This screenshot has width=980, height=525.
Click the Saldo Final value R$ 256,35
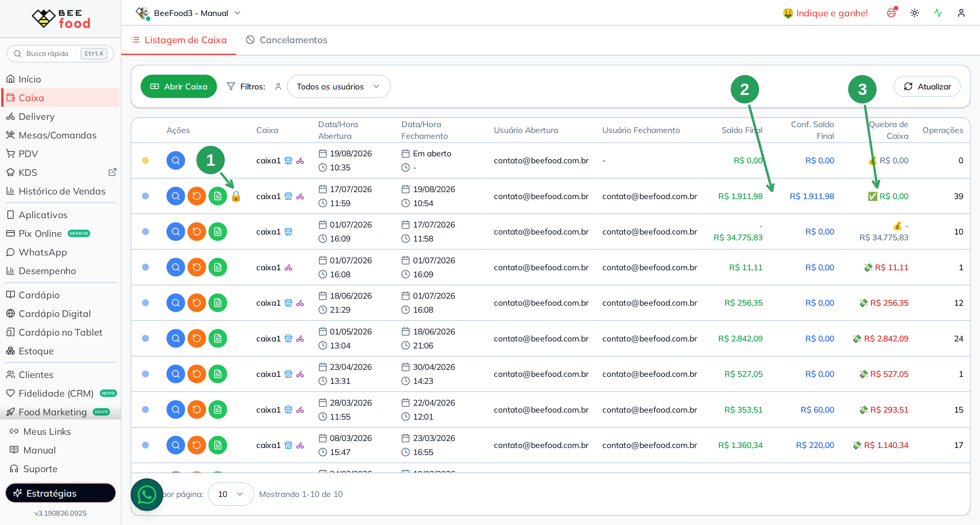pos(743,303)
